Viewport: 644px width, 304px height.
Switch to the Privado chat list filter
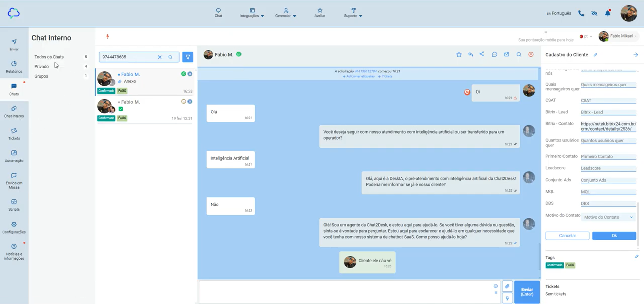(x=41, y=66)
